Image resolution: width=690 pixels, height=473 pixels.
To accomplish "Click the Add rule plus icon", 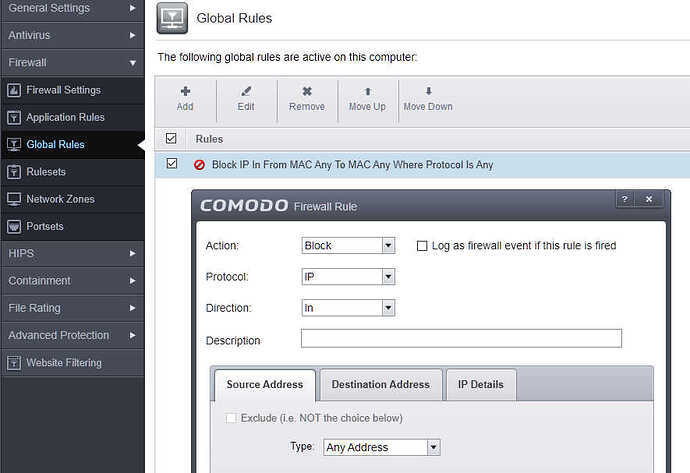I will [185, 91].
